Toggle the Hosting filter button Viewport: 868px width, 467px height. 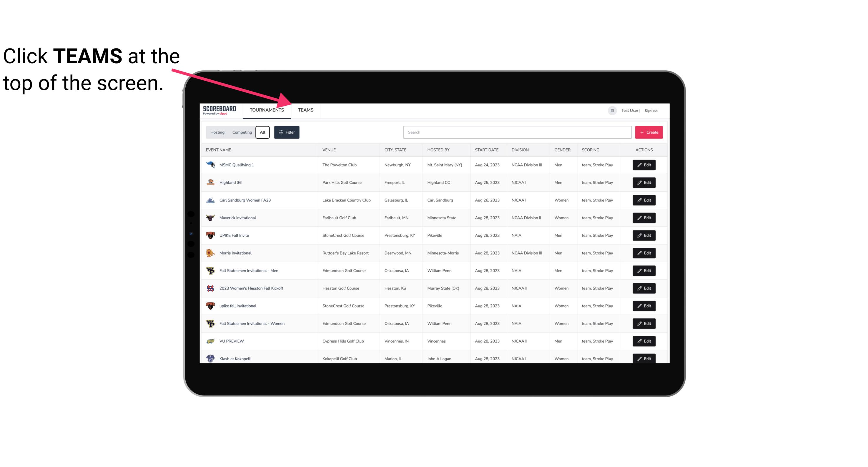pos(217,132)
